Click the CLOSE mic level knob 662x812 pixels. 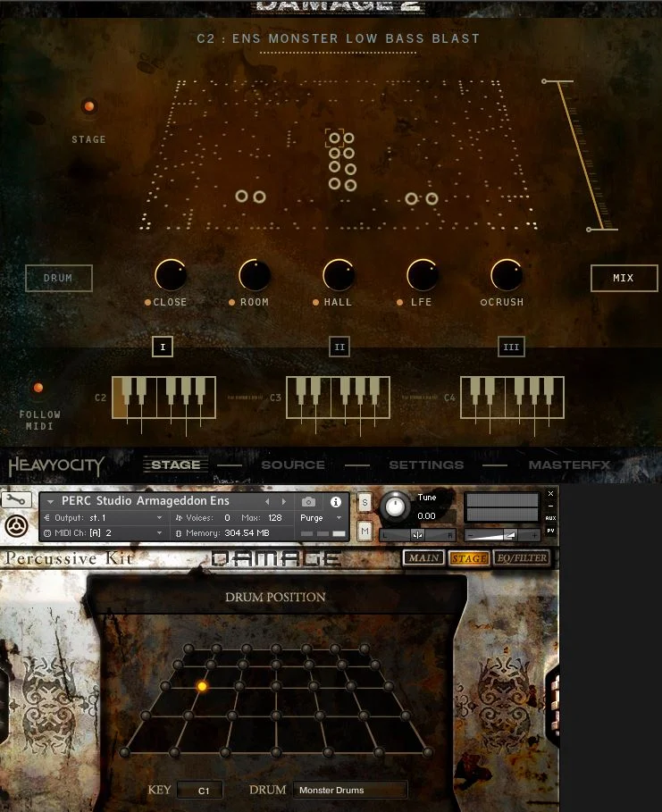click(x=171, y=274)
